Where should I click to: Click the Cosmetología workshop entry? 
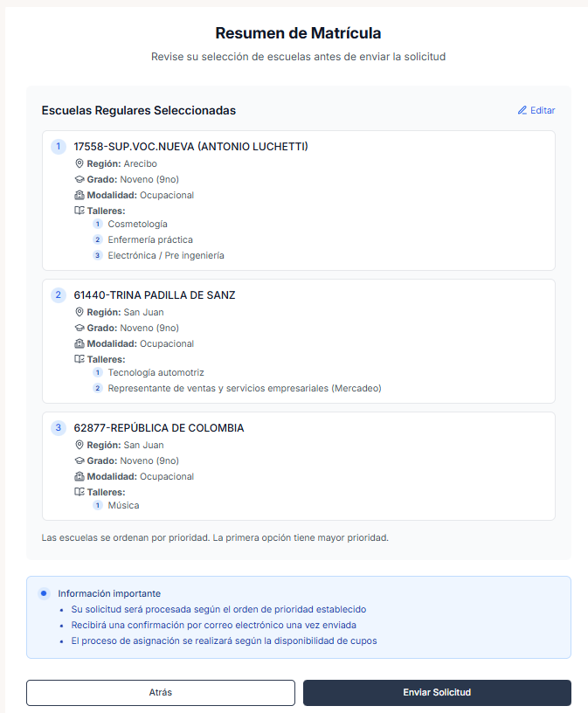(137, 225)
